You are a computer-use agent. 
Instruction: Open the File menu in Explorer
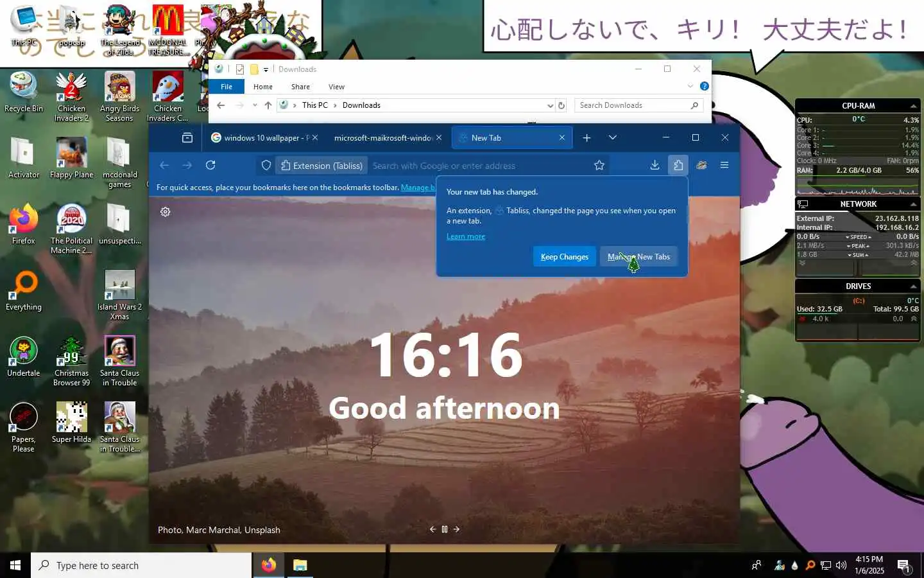click(x=227, y=87)
